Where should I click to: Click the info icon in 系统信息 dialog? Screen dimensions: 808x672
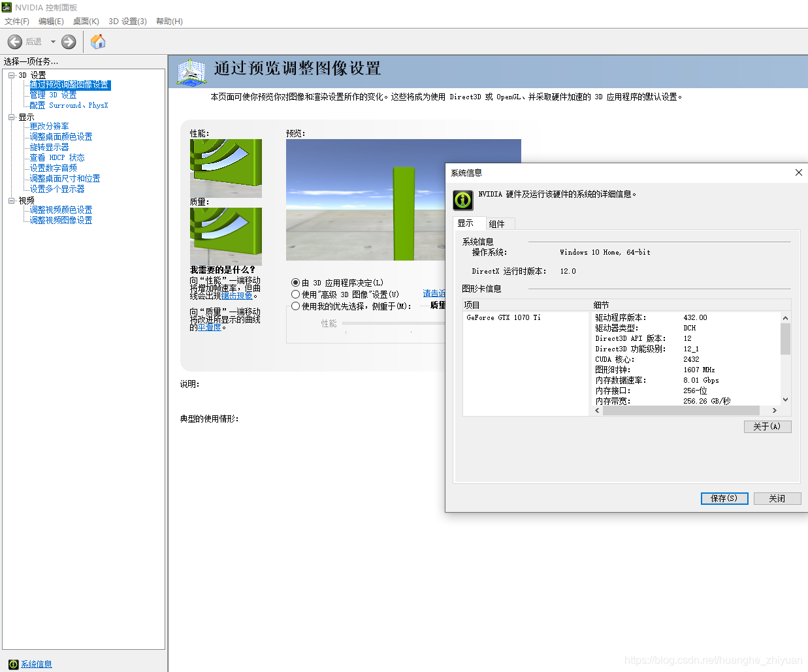pos(463,200)
